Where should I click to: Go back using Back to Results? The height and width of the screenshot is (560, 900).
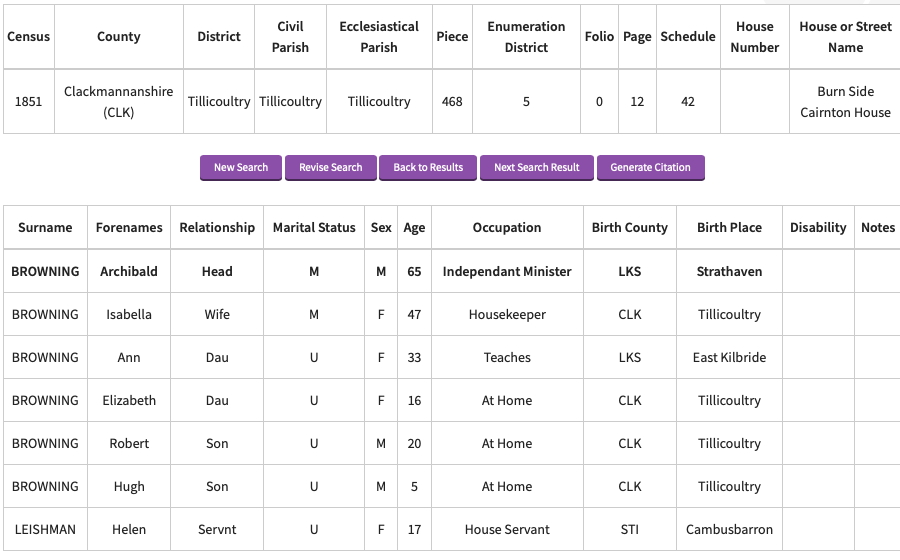pos(428,167)
